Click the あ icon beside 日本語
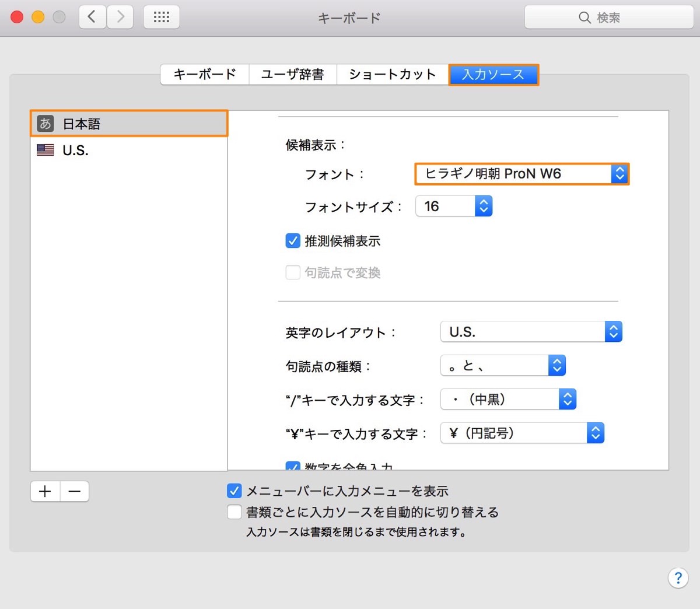 [45, 124]
